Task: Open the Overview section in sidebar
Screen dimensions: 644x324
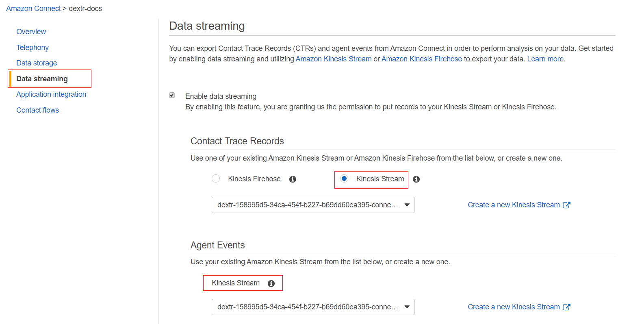Action: pos(31,32)
